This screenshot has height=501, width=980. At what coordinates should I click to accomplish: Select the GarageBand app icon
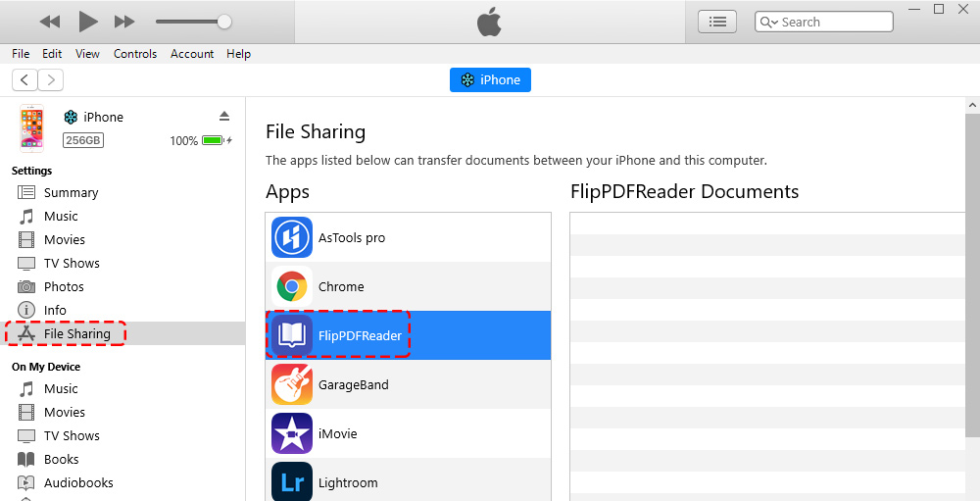point(292,384)
